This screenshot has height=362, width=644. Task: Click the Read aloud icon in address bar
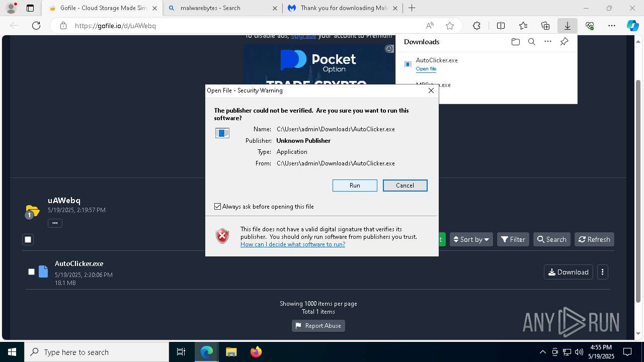click(430, 26)
